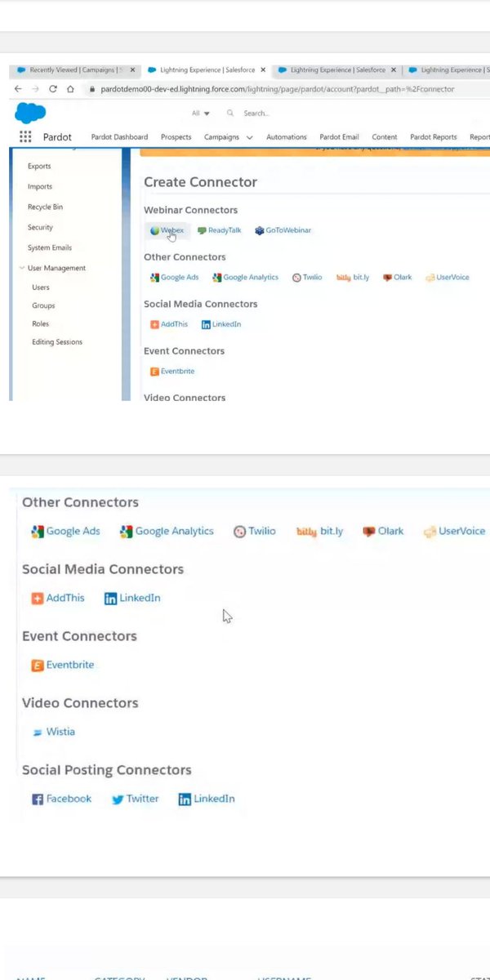Screen dimensions: 490x980
Task: Click AddThis in the browser window
Action: [x=169, y=324]
